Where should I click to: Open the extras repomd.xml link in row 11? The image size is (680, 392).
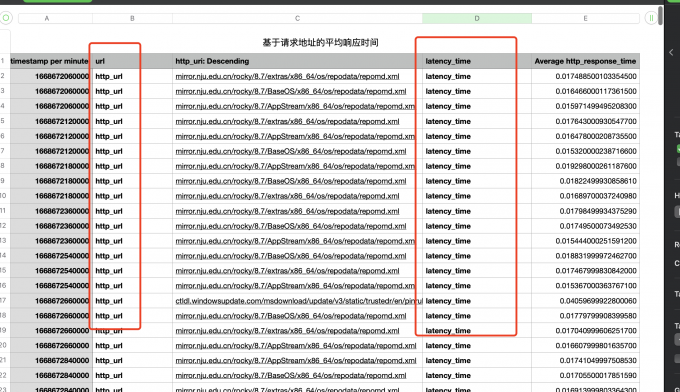point(287,211)
